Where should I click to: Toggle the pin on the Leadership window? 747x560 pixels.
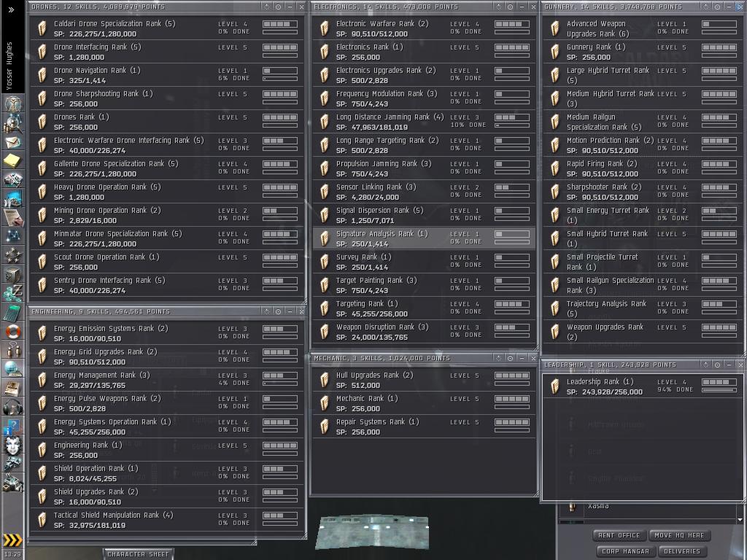pos(705,365)
